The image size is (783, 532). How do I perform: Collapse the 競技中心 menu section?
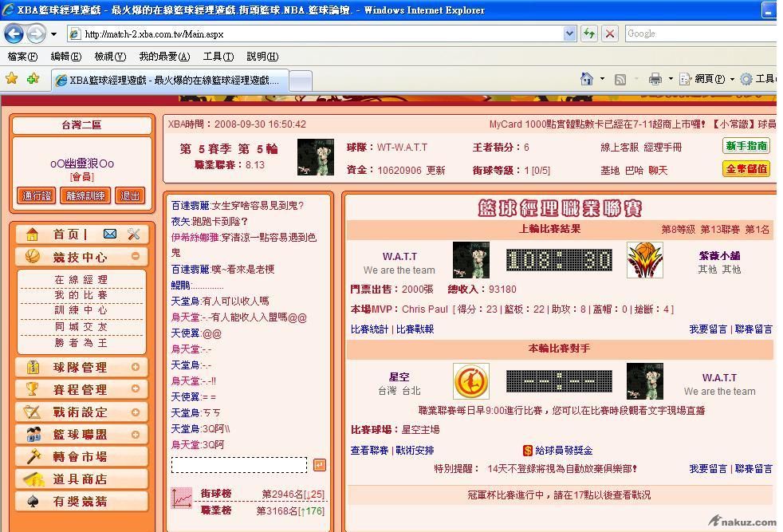pyautogui.click(x=136, y=257)
